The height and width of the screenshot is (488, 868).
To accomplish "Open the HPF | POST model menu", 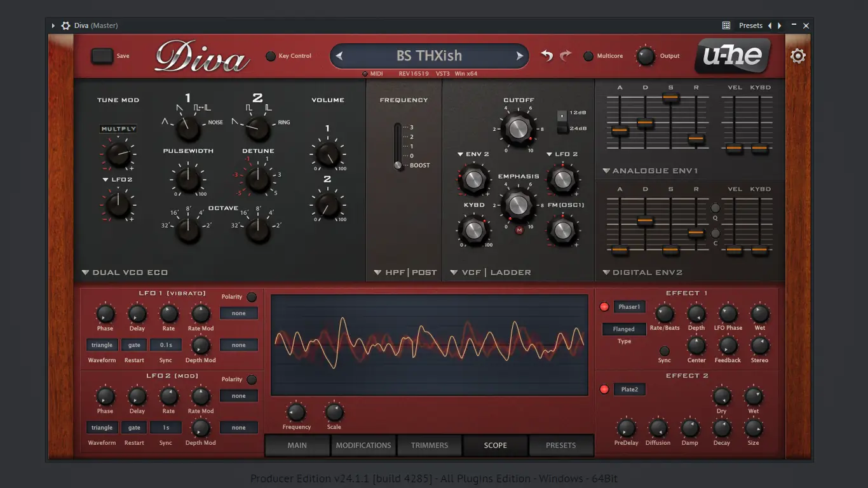I will 405,273.
